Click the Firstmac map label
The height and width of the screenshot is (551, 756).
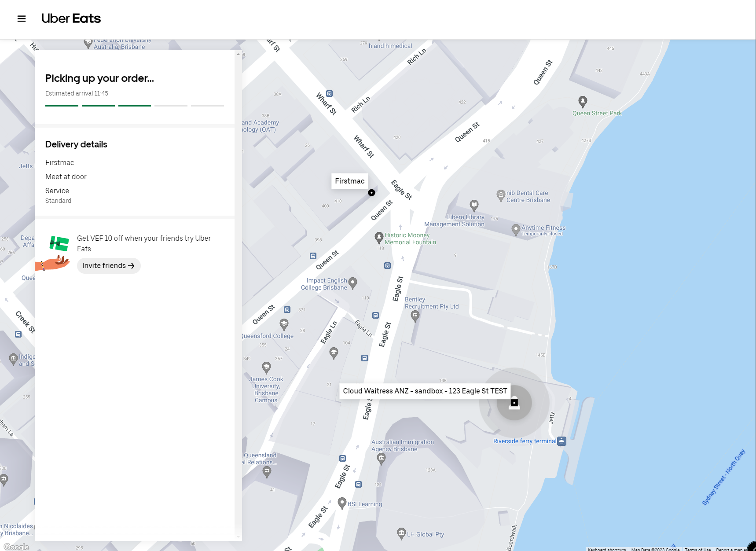click(x=349, y=181)
